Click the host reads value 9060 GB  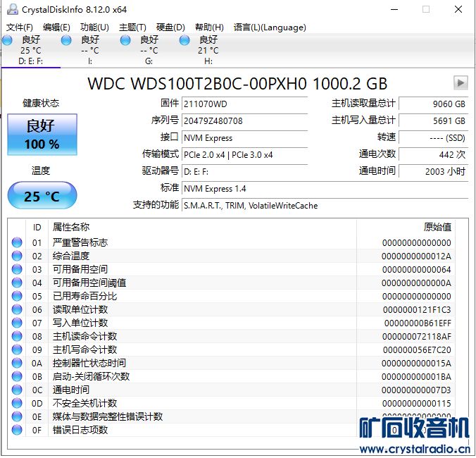click(434, 104)
